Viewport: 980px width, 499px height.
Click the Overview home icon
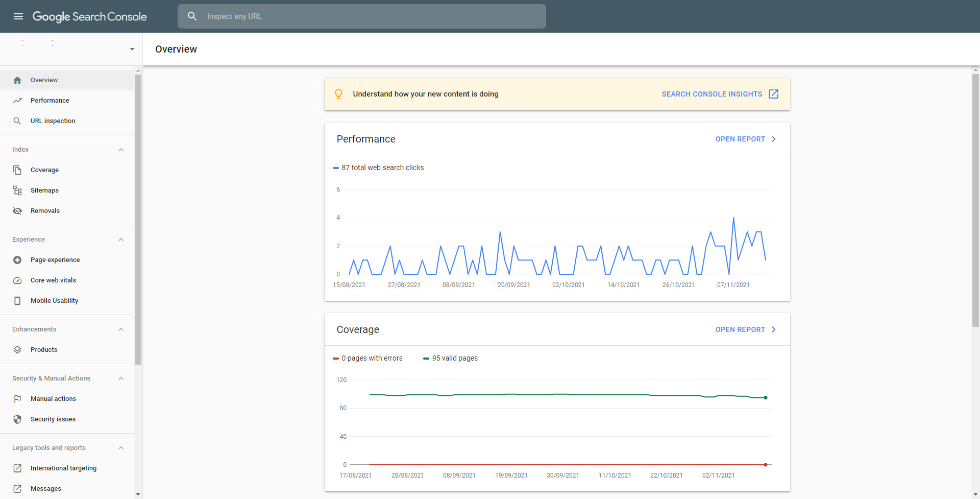point(17,80)
